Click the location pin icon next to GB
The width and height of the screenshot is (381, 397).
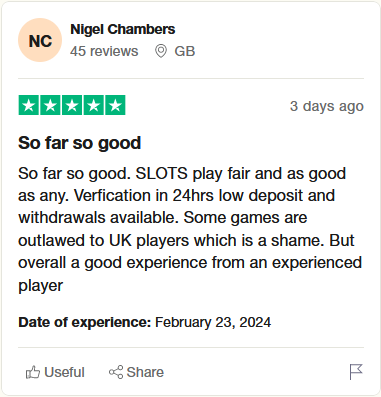161,51
